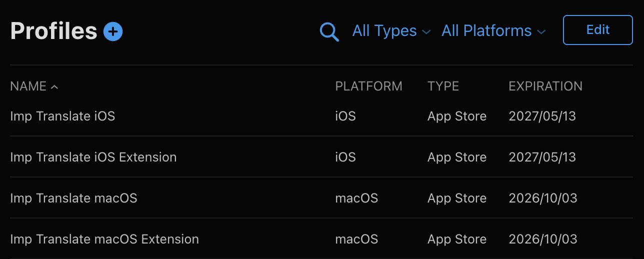Screen dimensions: 644x259
Task: Open Imp Translate iOS Extension profile
Action: (x=93, y=157)
